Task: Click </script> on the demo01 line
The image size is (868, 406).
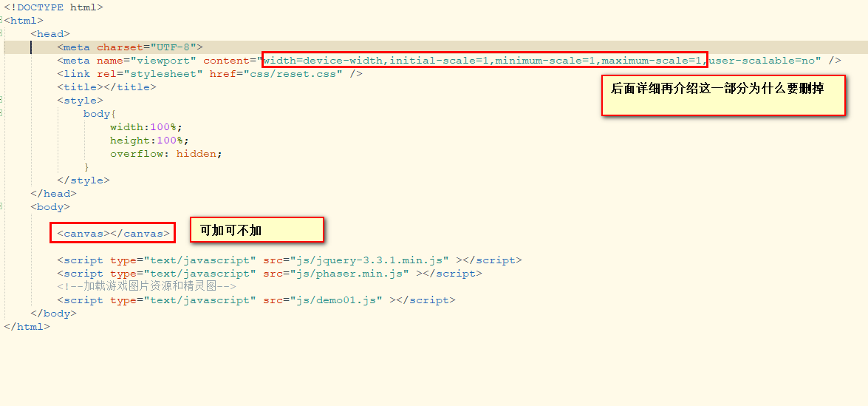Action: (x=426, y=300)
